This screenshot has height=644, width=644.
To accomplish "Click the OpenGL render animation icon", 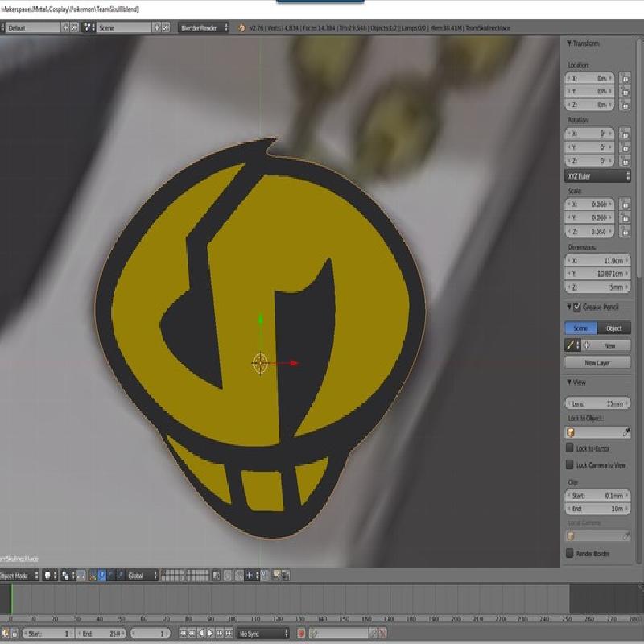I will pos(286,576).
